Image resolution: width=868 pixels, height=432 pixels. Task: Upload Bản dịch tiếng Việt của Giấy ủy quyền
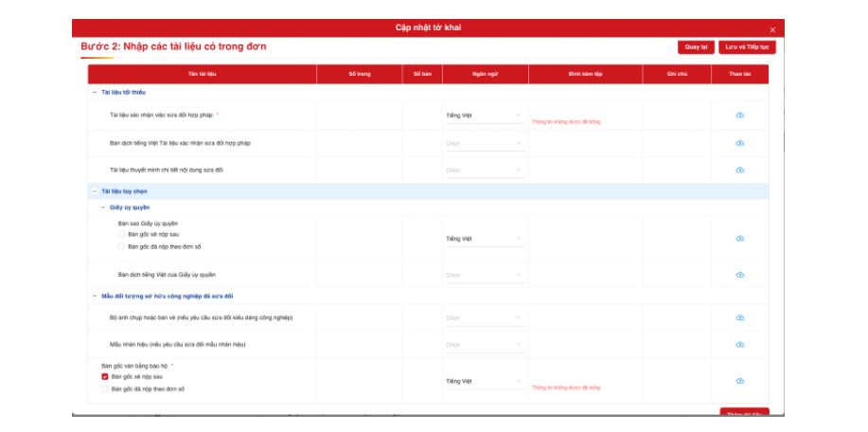pos(739,275)
